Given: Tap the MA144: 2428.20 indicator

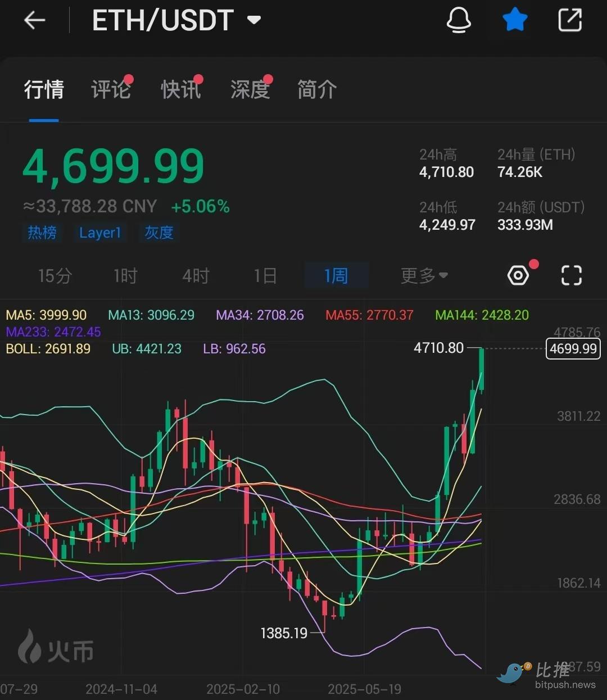Looking at the screenshot, I should point(482,315).
